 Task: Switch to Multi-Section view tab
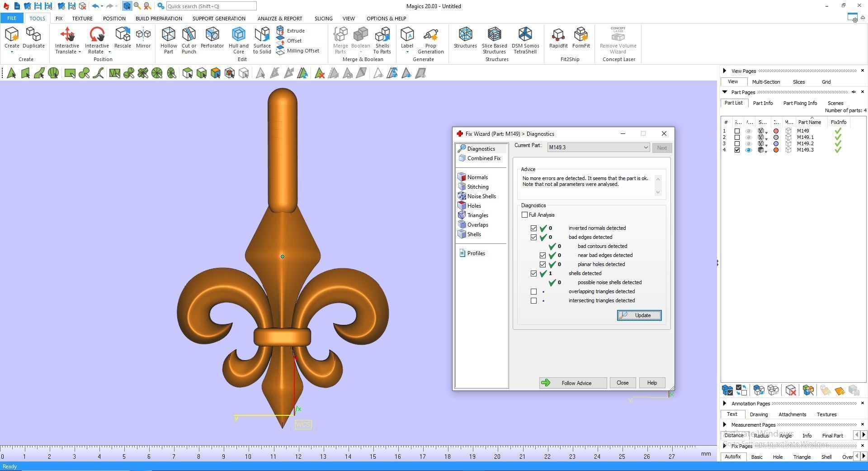[x=766, y=82]
